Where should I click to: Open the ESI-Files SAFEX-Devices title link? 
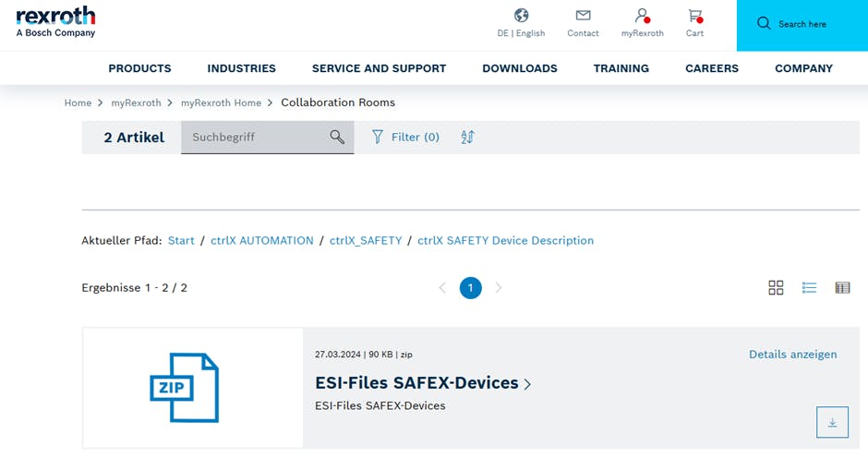point(416,383)
